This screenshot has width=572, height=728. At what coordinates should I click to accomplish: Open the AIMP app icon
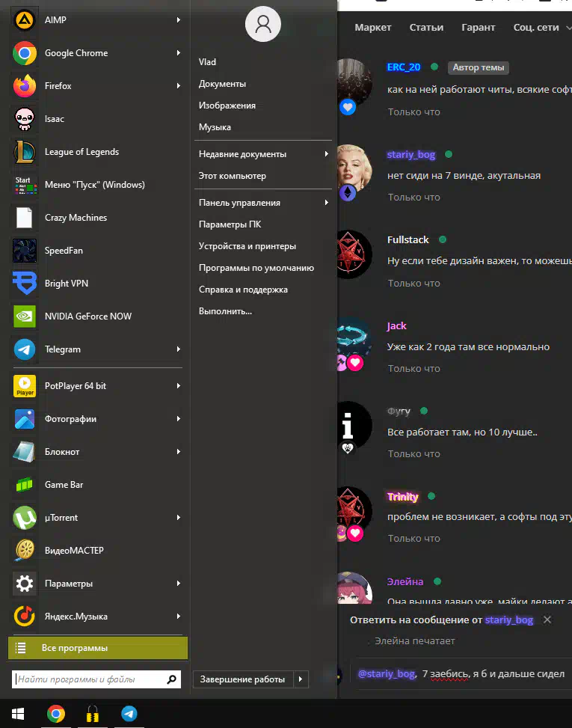click(24, 20)
